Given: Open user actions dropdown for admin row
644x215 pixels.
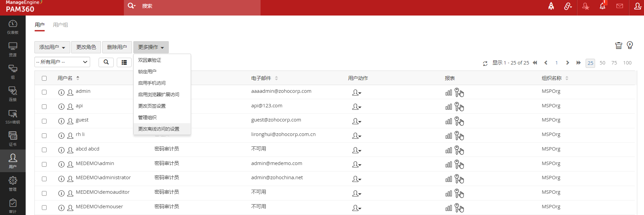Looking at the screenshot, I should point(357,92).
